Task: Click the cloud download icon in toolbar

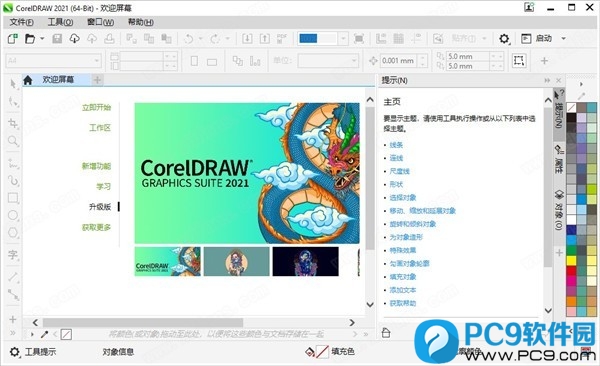Action: click(74, 38)
